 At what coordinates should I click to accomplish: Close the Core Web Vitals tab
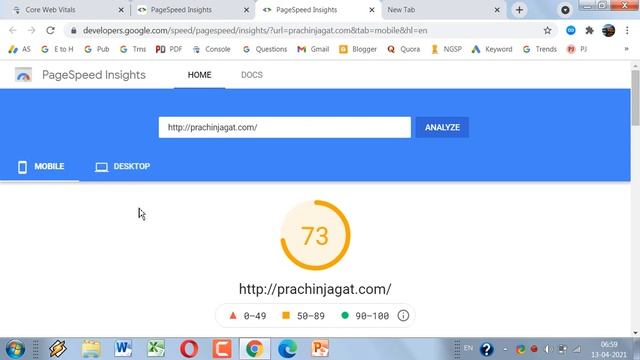(121, 10)
